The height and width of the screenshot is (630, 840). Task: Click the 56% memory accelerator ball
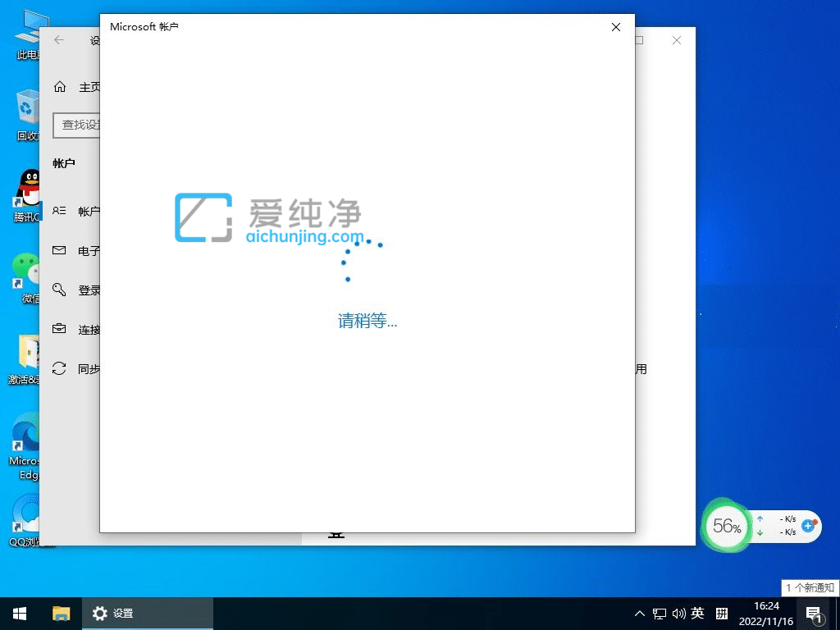727,526
